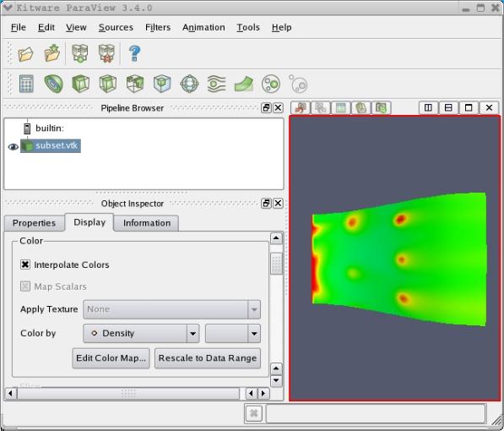Screen dimensions: 504x431
Task: Click the Edit Color Map button
Action: tap(111, 358)
